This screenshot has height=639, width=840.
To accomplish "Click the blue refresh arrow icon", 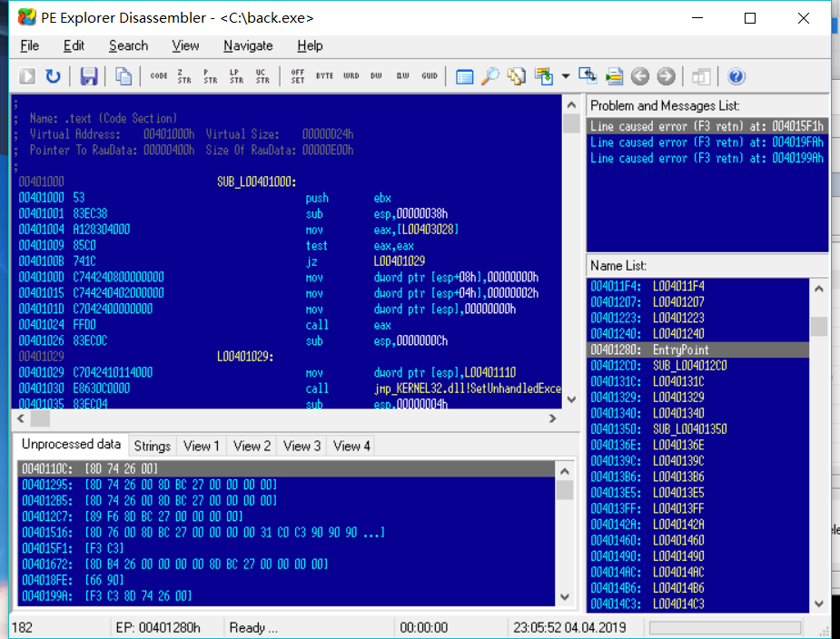I will (53, 76).
